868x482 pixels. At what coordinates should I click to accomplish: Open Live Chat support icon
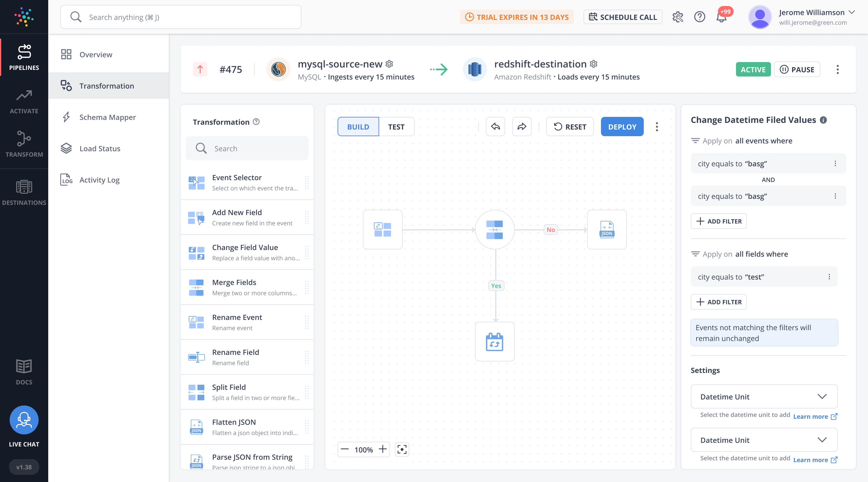(24, 420)
